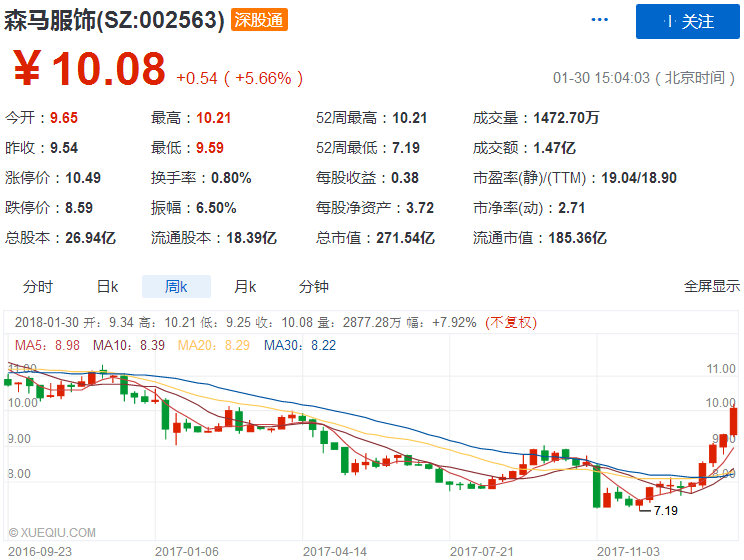Click the x-axis date label 2017-04-14
This screenshot has width=744, height=560.
tap(335, 551)
